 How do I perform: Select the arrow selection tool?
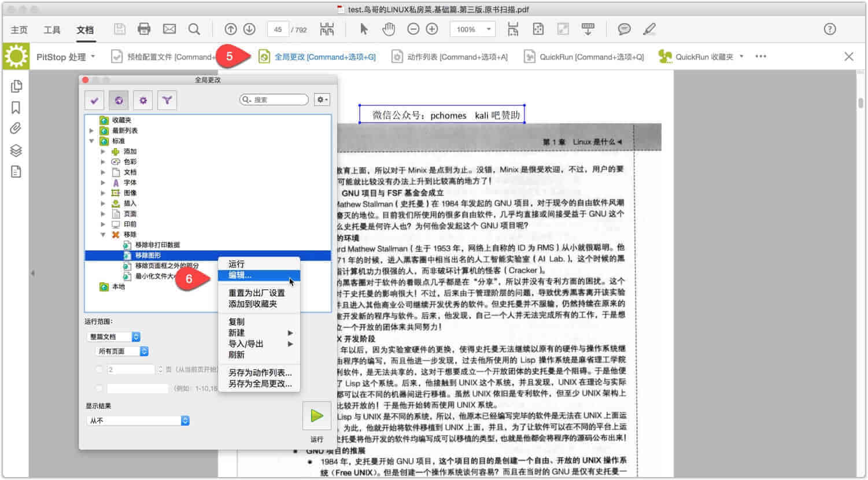364,29
